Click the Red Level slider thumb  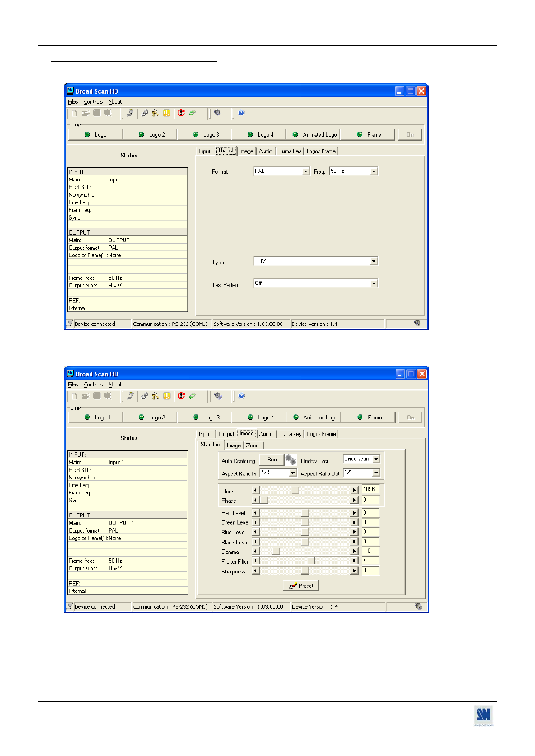(x=305, y=513)
